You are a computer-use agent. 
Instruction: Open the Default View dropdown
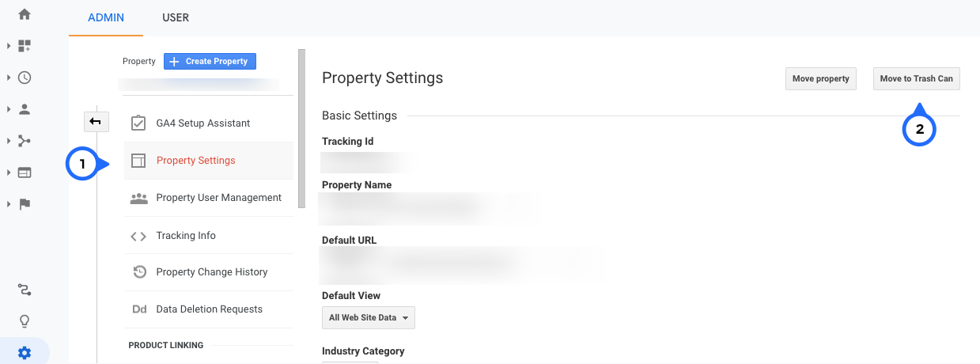coord(368,317)
